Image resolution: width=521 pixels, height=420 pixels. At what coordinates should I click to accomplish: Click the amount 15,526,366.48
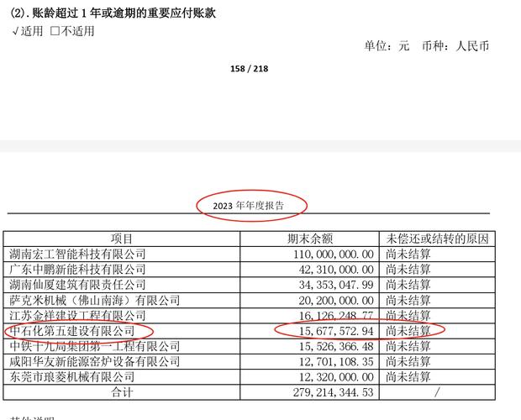tap(336, 346)
